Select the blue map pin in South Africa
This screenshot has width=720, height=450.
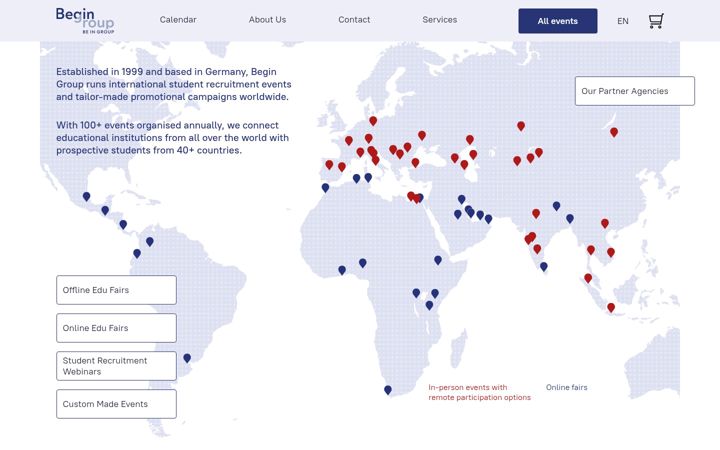388,390
